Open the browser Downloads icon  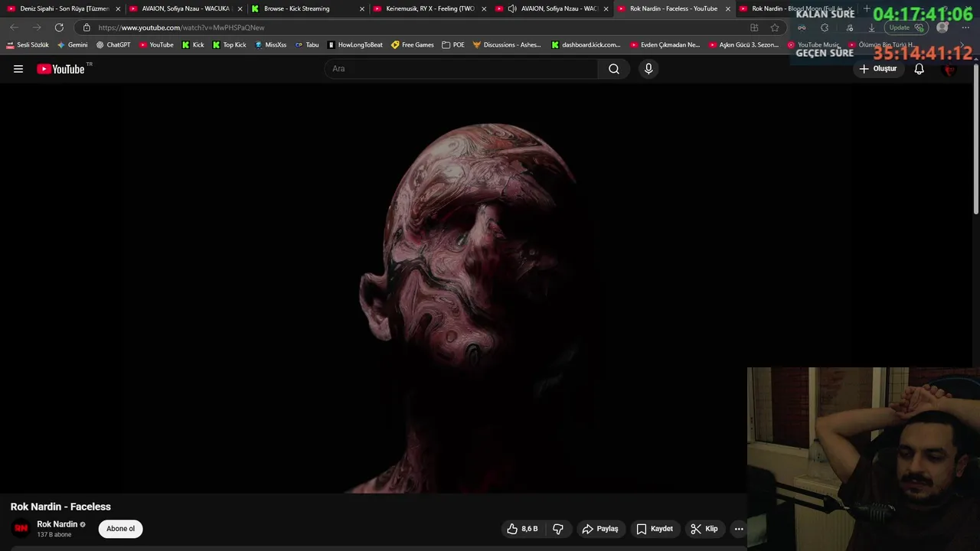click(871, 28)
